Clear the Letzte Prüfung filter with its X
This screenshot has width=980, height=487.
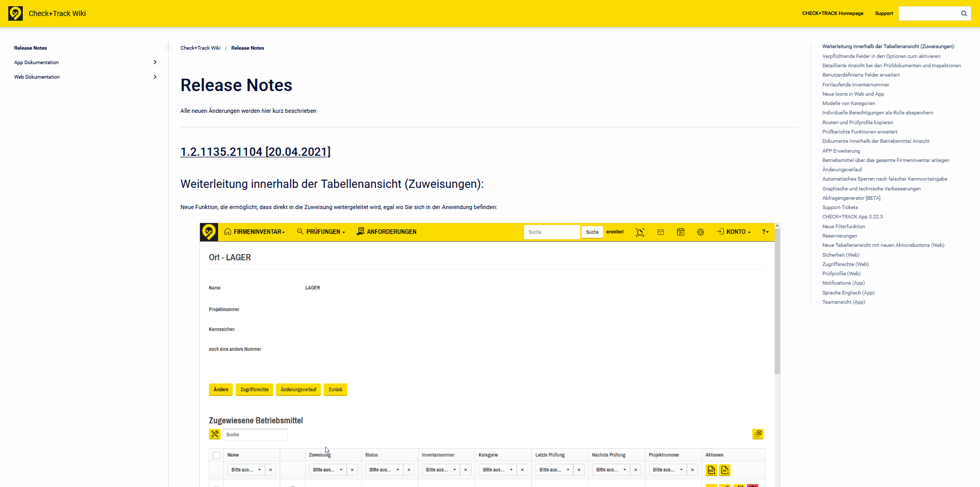(x=579, y=470)
